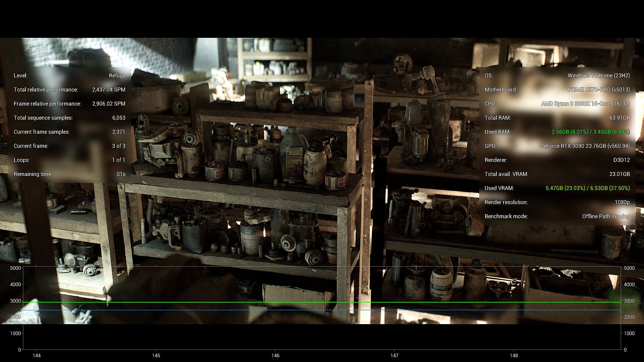Image resolution: width=644 pixels, height=362 pixels.
Task: Click the green Used VRAM reading
Action: [588, 188]
